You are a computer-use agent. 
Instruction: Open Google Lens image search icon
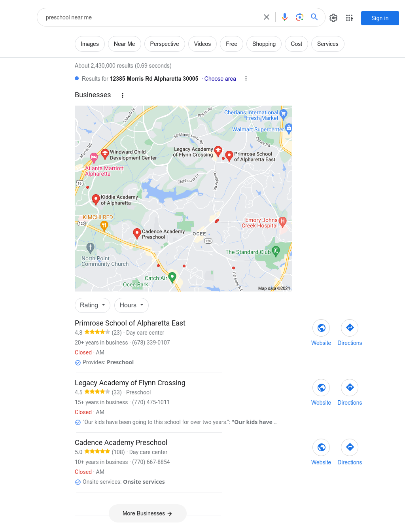300,17
